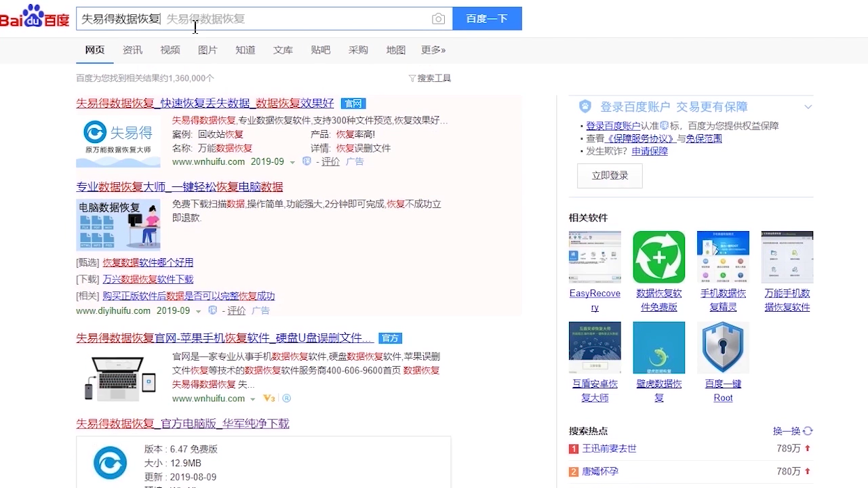The height and width of the screenshot is (488, 868).
Task: Click the round ® icon after V3
Action: pyautogui.click(x=286, y=399)
